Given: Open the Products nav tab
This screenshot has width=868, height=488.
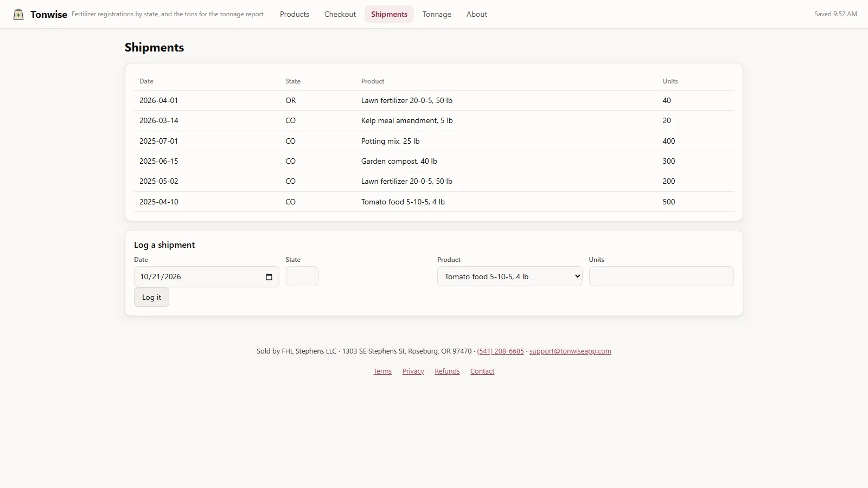Looking at the screenshot, I should click(295, 14).
